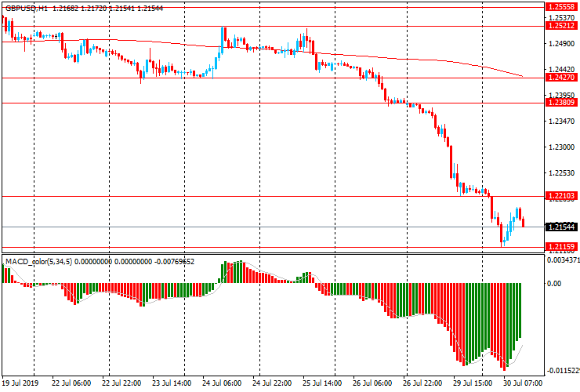The image size is (580, 392).
Task: Click the 1.22530 price axis value
Action: 562,172
